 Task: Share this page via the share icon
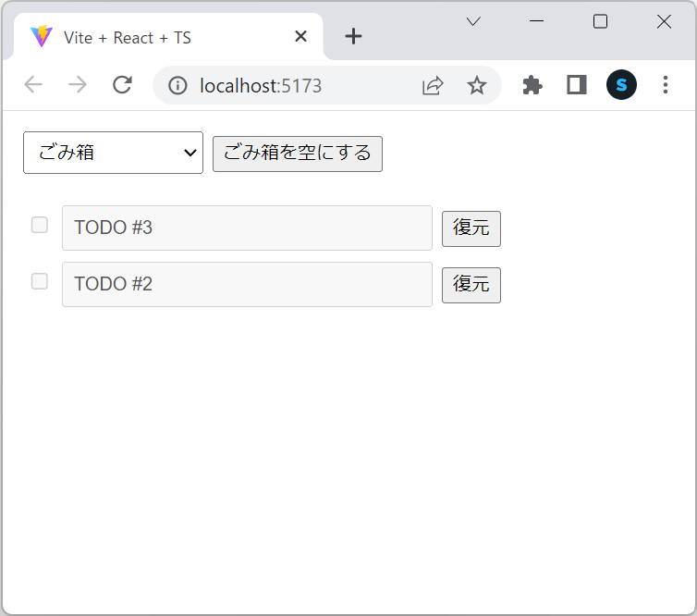pyautogui.click(x=433, y=85)
